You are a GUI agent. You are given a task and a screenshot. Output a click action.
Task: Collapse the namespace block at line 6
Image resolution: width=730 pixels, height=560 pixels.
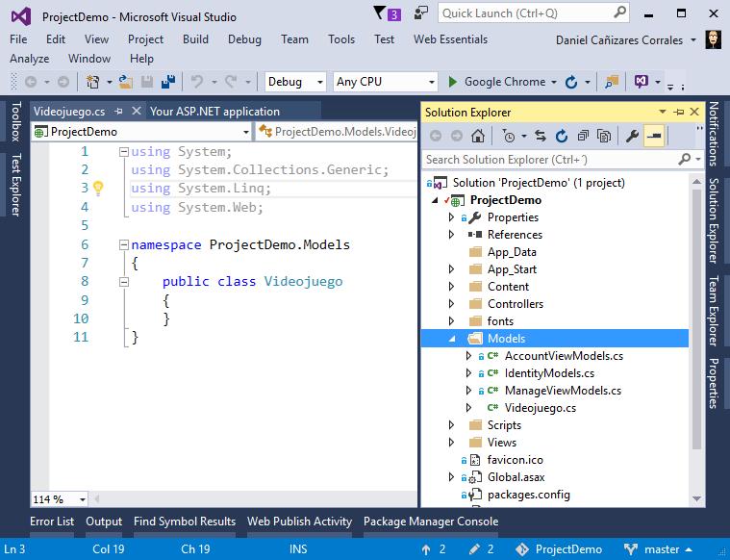tap(124, 245)
